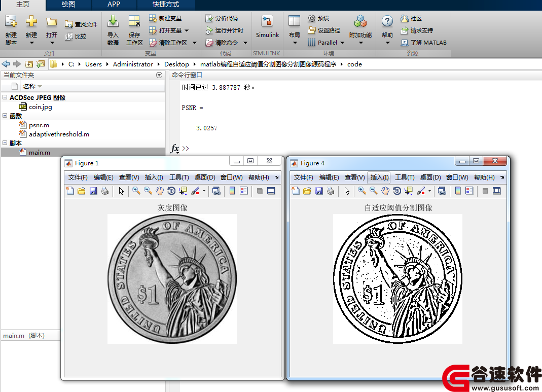This screenshot has height=392, width=542.
Task: Switch to the APP tab
Action: click(114, 5)
